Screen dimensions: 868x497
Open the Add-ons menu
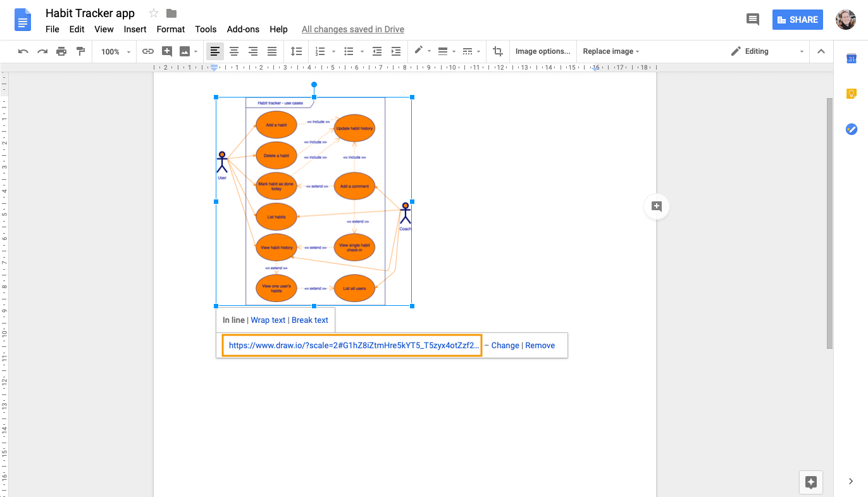243,29
